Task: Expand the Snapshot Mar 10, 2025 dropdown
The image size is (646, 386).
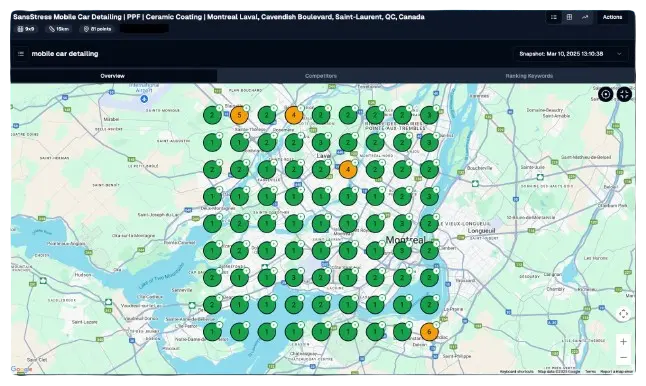Action: click(x=571, y=54)
